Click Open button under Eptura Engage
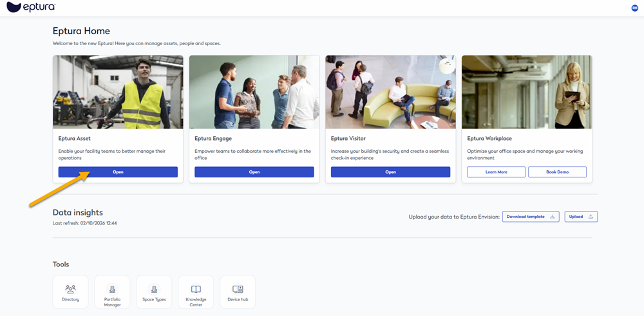Image resolution: width=644 pixels, height=316 pixels. [x=254, y=172]
